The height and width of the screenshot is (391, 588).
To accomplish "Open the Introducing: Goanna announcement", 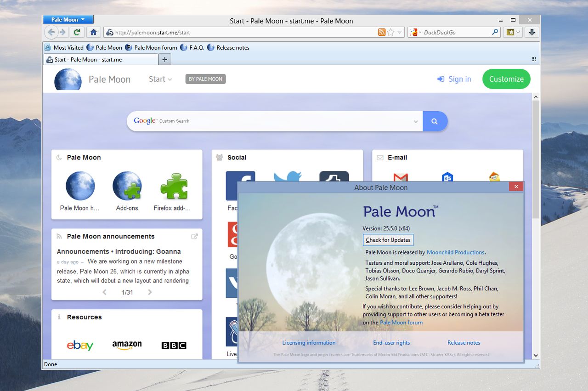I will coord(119,251).
